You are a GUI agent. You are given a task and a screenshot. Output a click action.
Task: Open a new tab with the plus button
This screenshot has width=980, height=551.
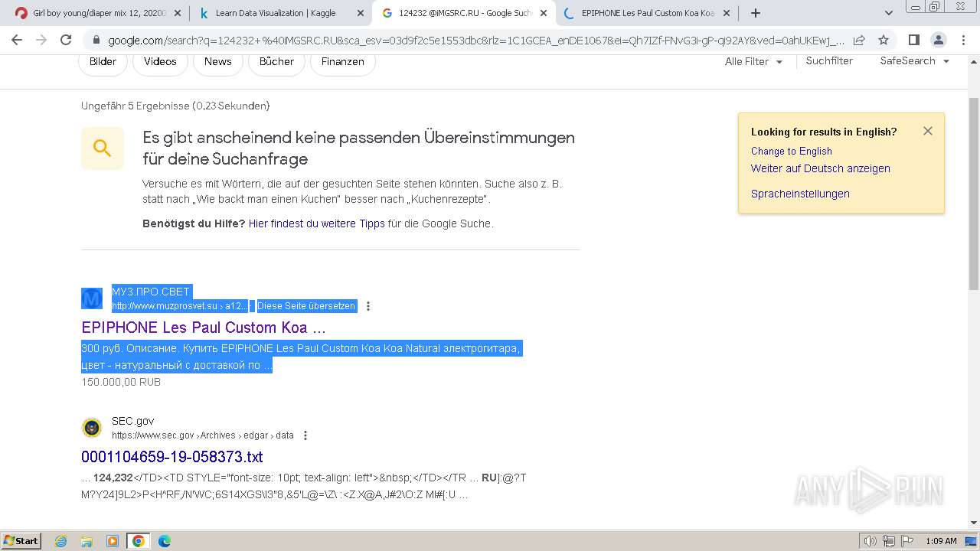[x=756, y=13]
